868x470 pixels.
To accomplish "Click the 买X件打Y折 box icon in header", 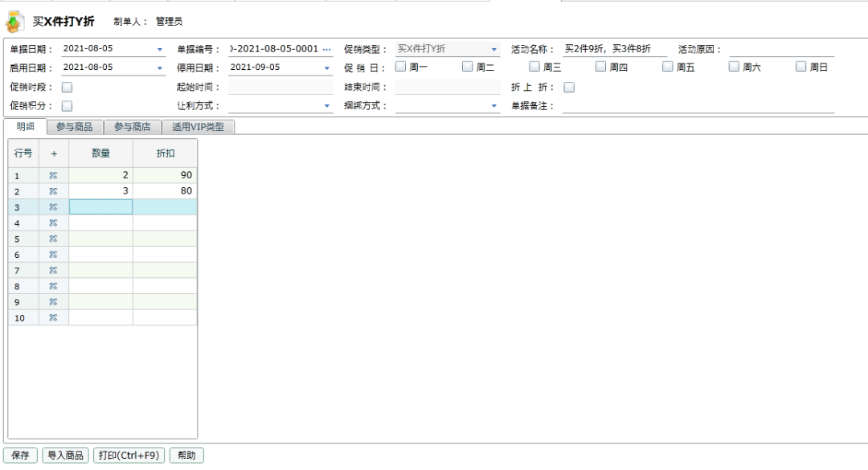I will pyautogui.click(x=15, y=22).
